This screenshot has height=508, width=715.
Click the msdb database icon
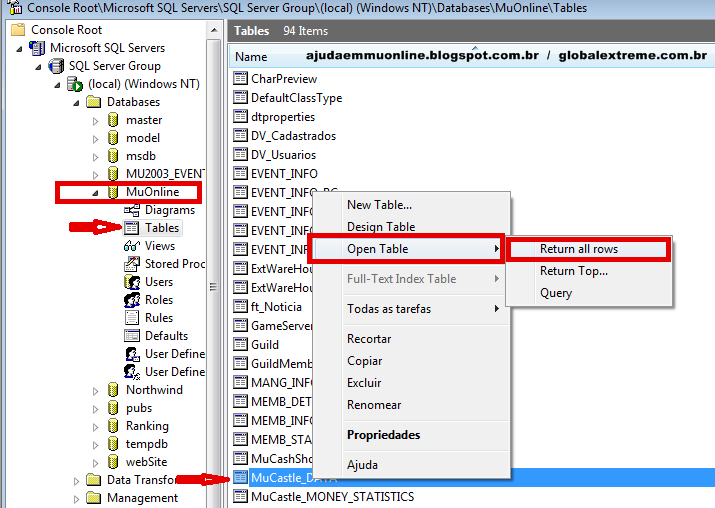113,156
